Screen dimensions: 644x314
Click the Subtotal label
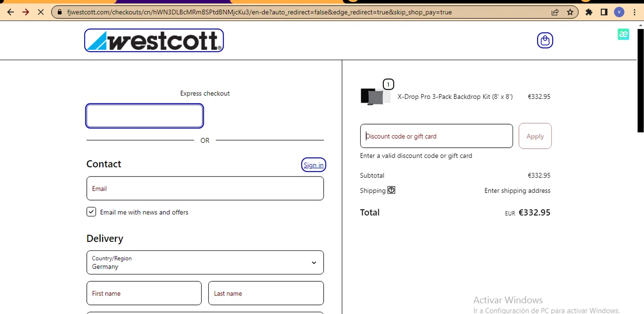[x=372, y=175]
